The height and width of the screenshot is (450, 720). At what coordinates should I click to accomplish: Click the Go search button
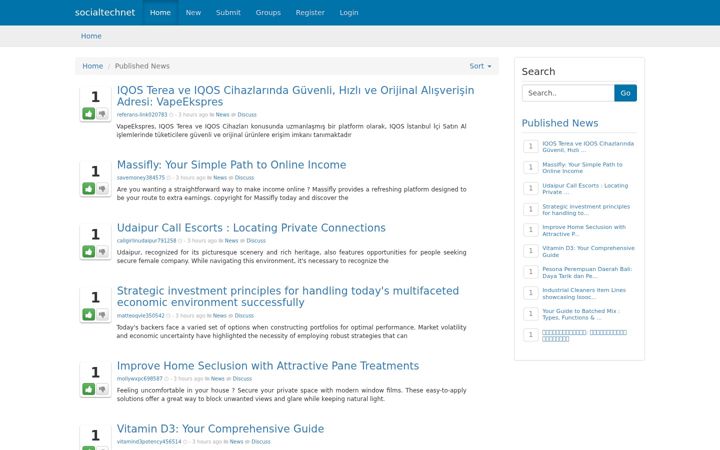[625, 93]
